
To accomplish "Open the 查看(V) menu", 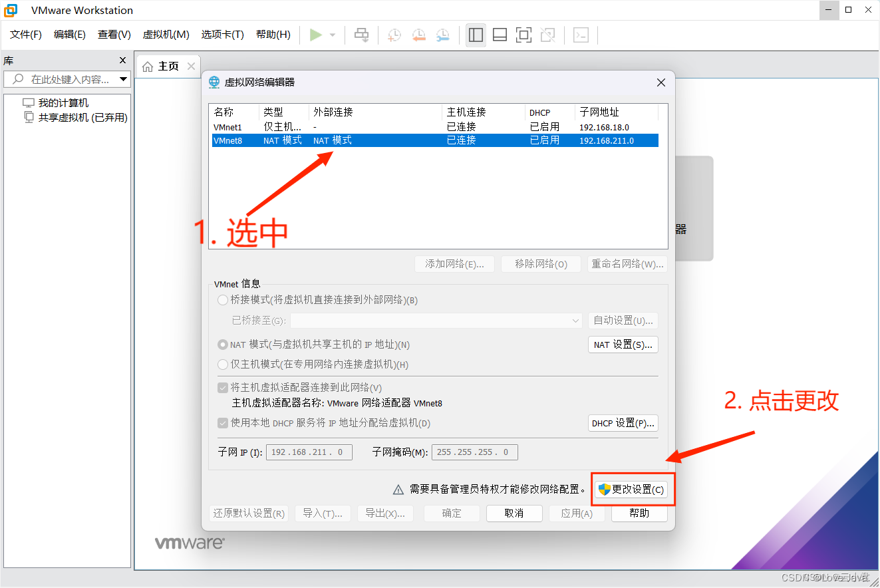I will [114, 35].
